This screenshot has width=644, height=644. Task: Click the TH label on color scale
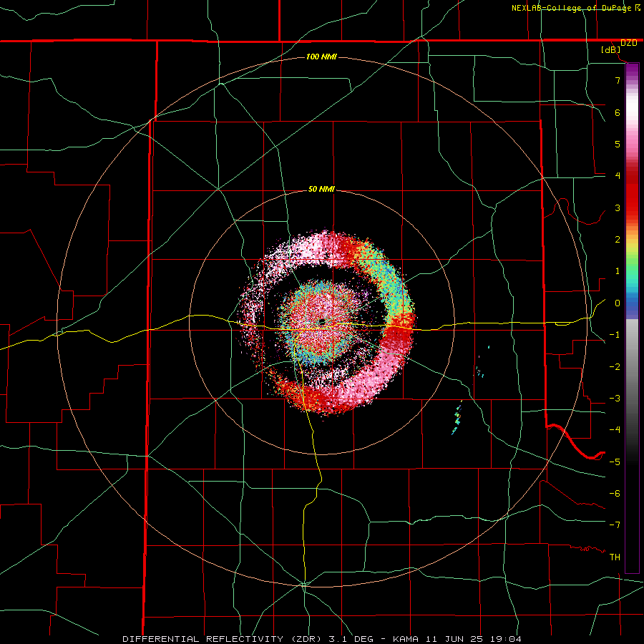[615, 557]
